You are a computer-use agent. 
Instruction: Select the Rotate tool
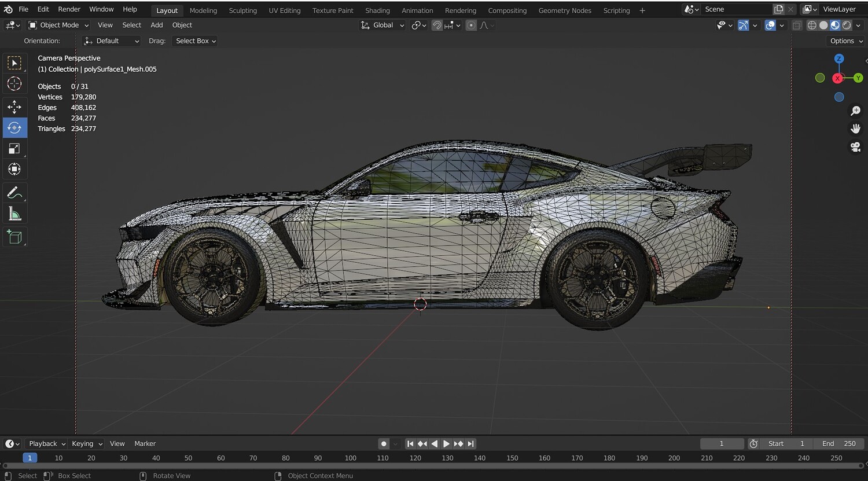pyautogui.click(x=14, y=127)
